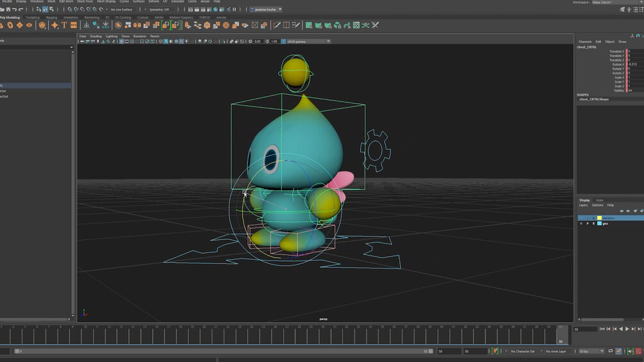Toggle the viewport grid display icon
This screenshot has height=362, width=644.
click(x=121, y=42)
